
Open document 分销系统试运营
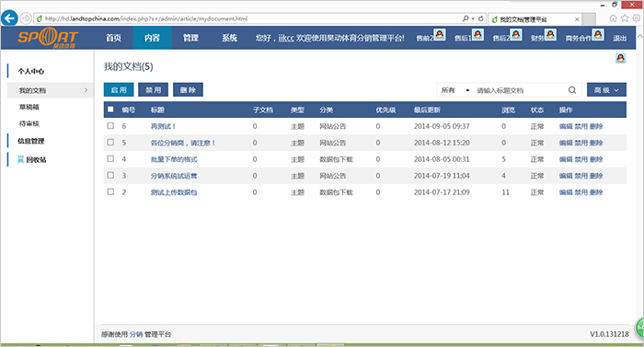pos(174,176)
